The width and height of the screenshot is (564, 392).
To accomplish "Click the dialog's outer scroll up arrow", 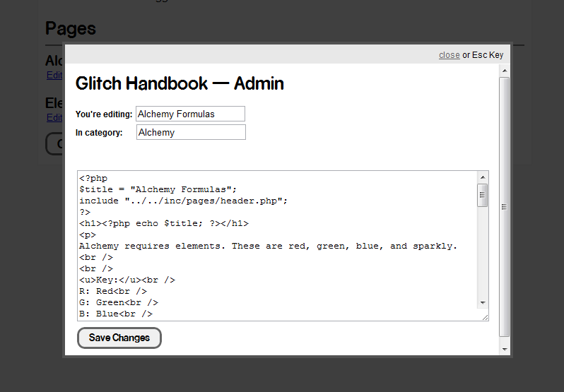I will pos(505,70).
